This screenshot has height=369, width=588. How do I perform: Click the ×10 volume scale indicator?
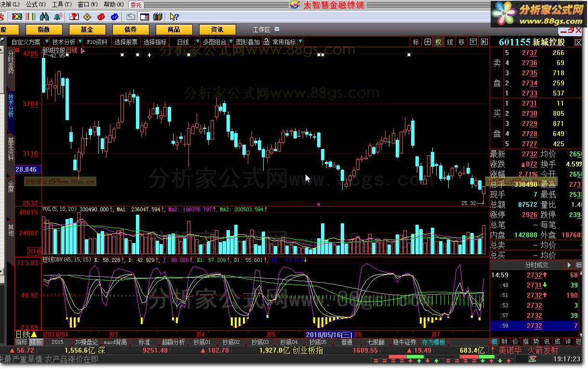[34, 251]
